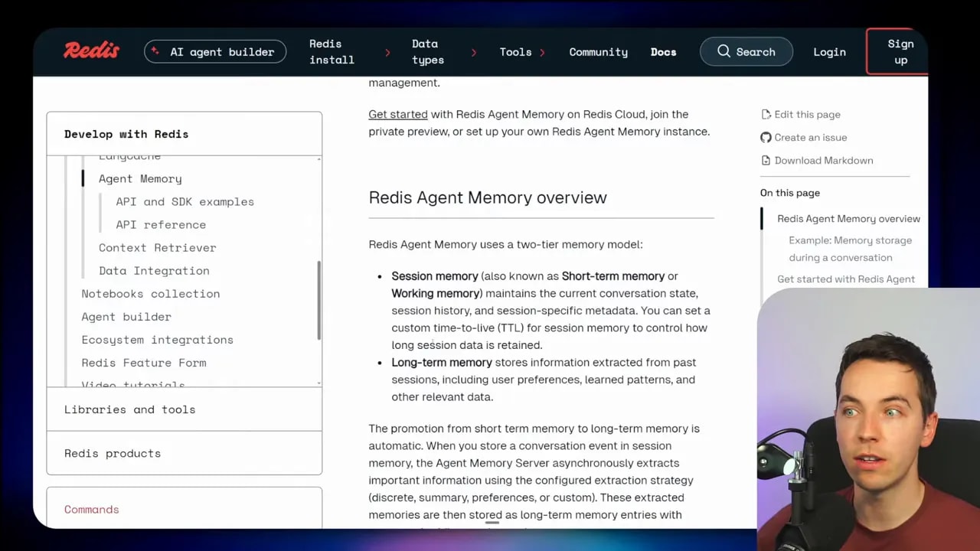Open Context Retriever in the sidebar

157,247
